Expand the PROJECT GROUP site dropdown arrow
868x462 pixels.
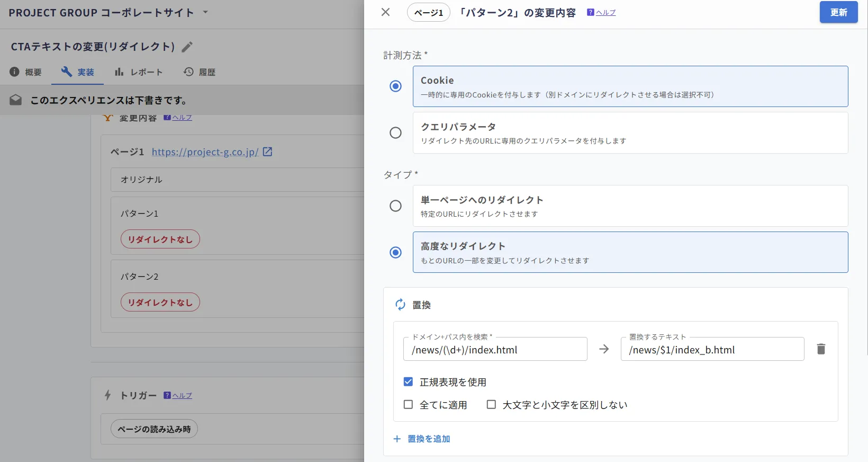[205, 12]
